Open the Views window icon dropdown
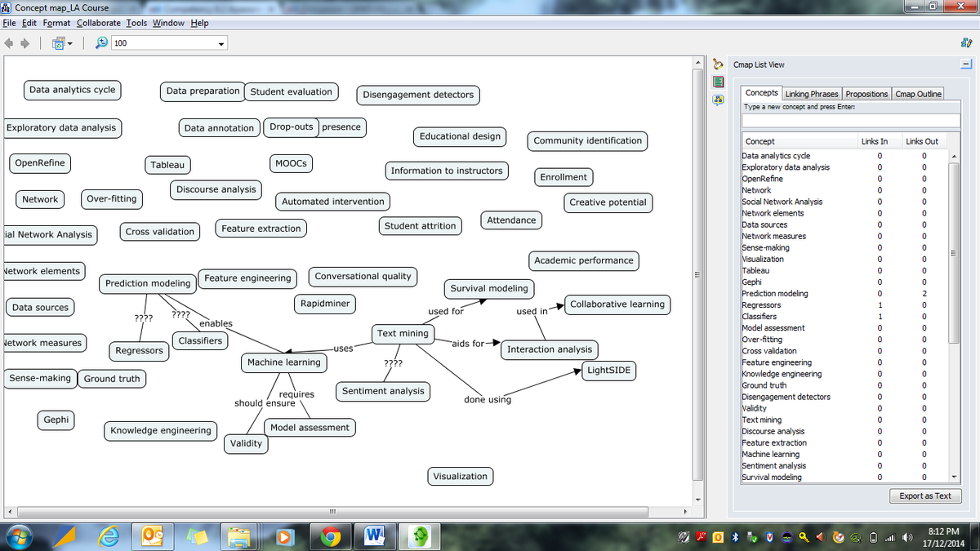The height and width of the screenshot is (551, 980). 63,42
